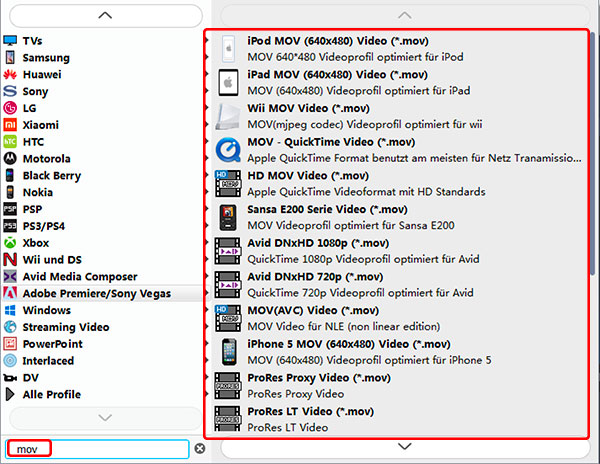Click the Sony S logo icon
The width and height of the screenshot is (600, 464).
10,91
